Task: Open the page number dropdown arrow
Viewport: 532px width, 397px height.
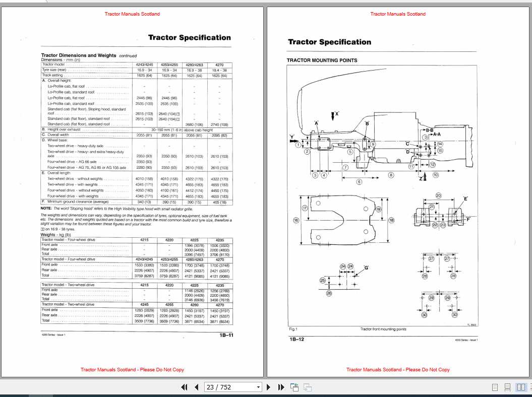Action: pos(258,387)
